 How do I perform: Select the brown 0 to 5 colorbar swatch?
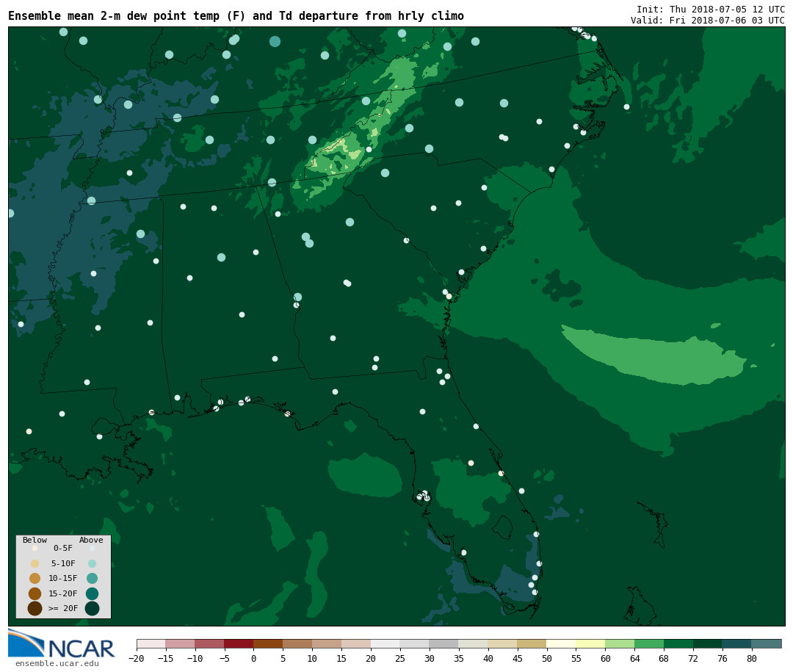(x=268, y=643)
